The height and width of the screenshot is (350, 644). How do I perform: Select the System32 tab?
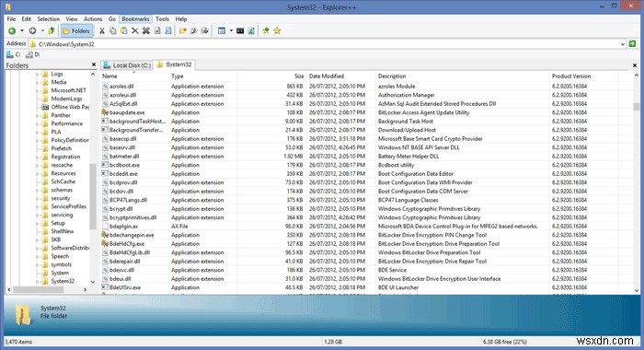pos(175,64)
